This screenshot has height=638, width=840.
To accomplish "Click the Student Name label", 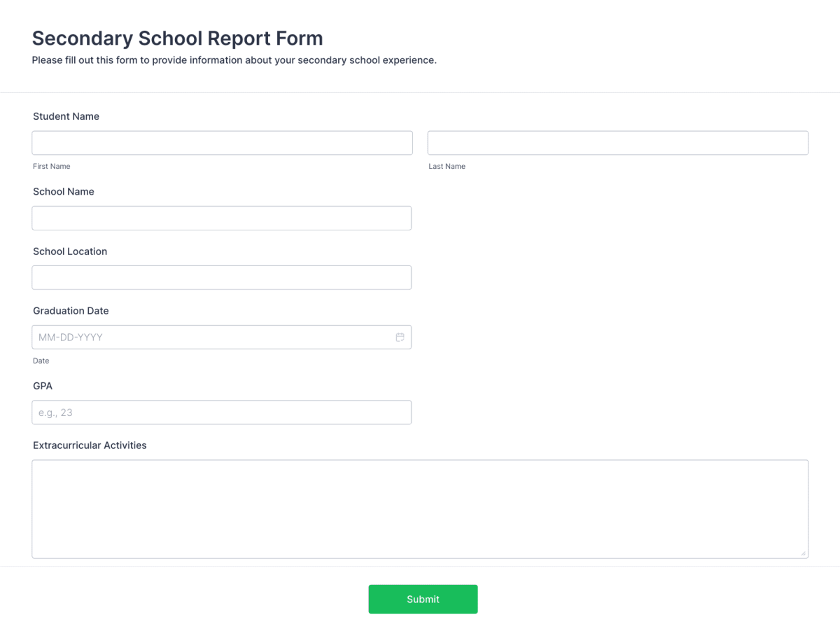I will (x=66, y=116).
